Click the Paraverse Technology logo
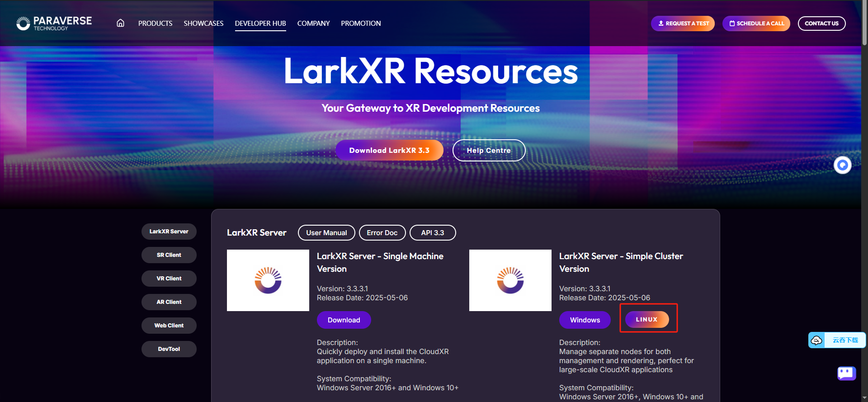Image resolution: width=868 pixels, height=402 pixels. (54, 24)
